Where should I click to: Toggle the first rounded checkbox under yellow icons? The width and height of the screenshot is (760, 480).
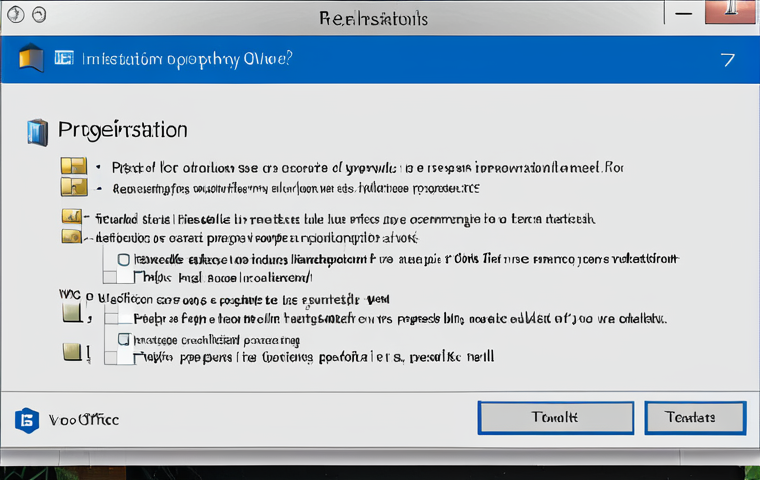pyautogui.click(x=124, y=260)
